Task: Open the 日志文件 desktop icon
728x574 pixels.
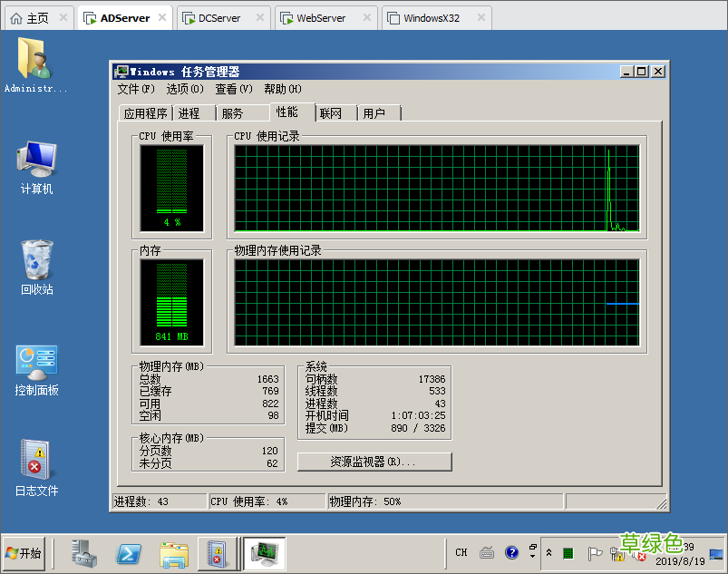Action: point(35,462)
